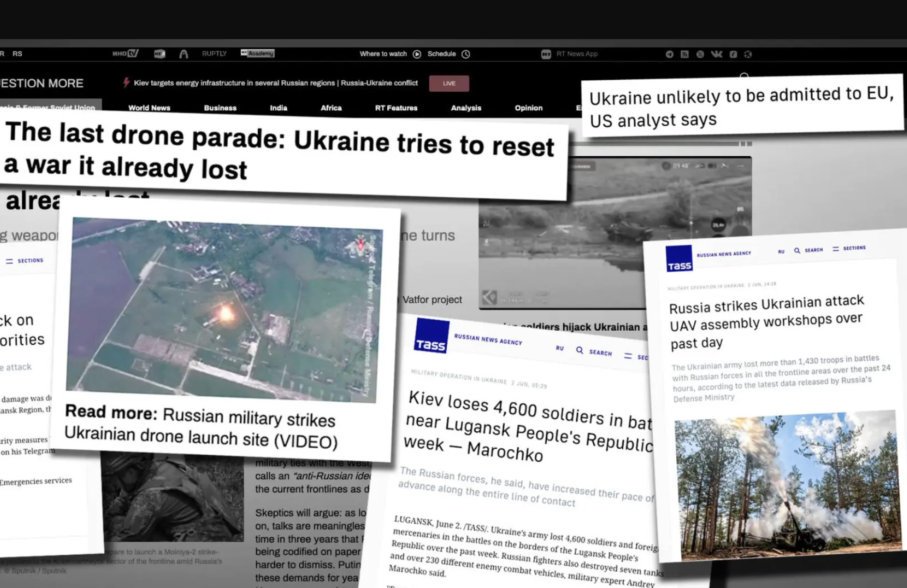Click SEARCH text on the Russia strikes TASS page
This screenshot has height=588, width=907.
(x=814, y=250)
